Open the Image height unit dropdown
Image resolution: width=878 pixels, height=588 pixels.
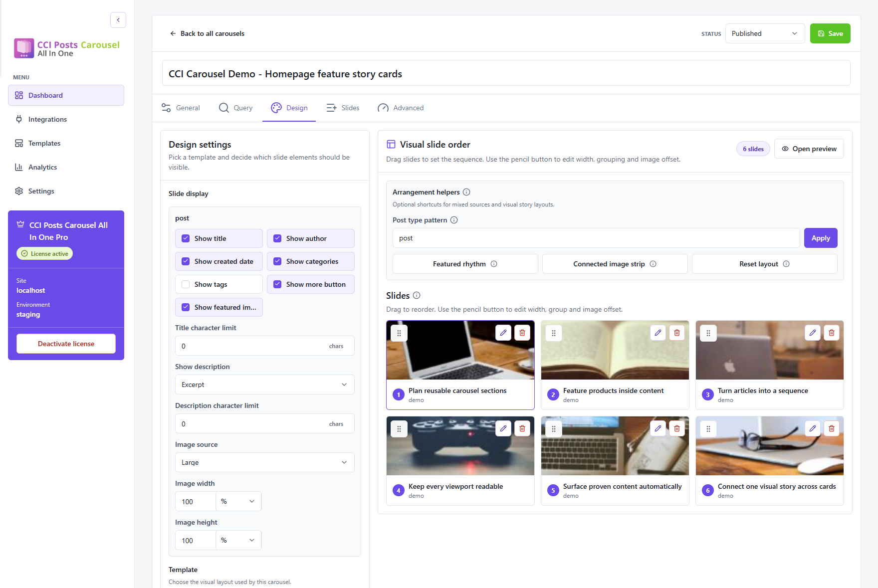pos(238,540)
